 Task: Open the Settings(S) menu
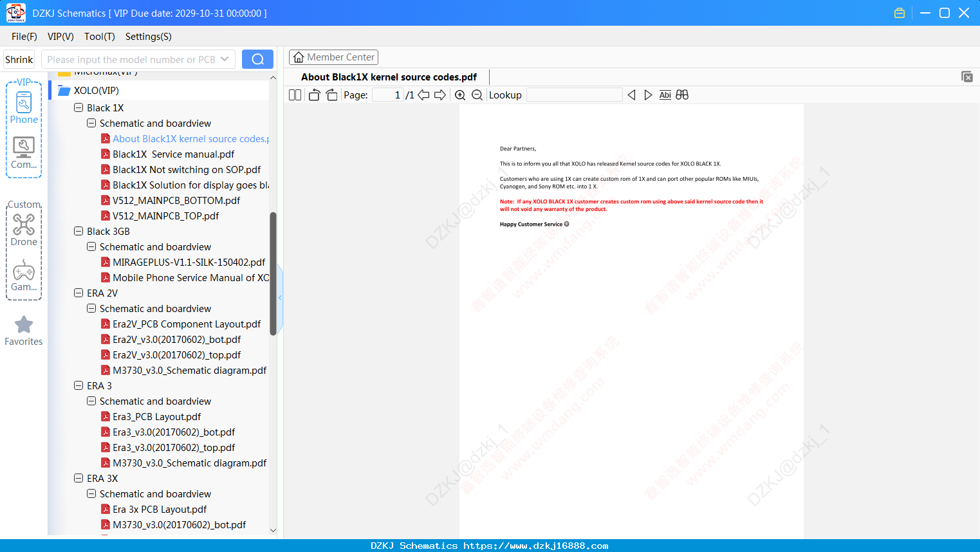point(149,37)
